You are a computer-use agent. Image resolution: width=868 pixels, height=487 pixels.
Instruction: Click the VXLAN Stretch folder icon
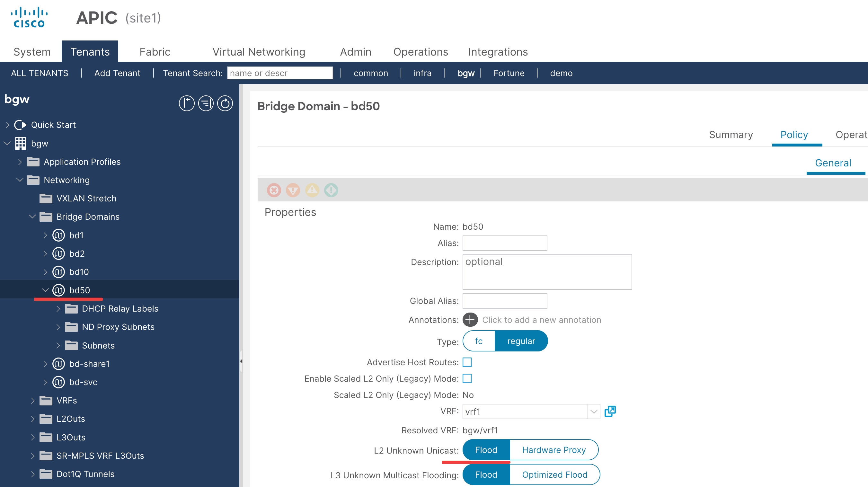tap(46, 199)
